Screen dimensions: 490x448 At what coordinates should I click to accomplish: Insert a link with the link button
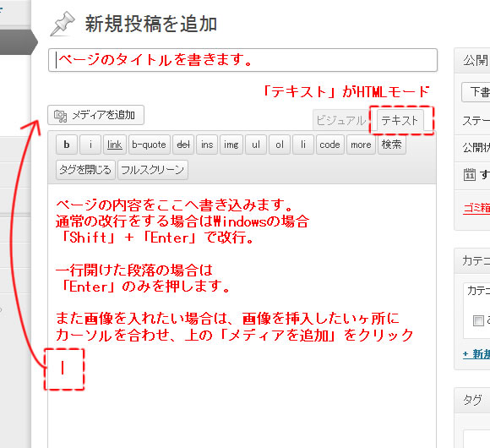pyautogui.click(x=115, y=145)
